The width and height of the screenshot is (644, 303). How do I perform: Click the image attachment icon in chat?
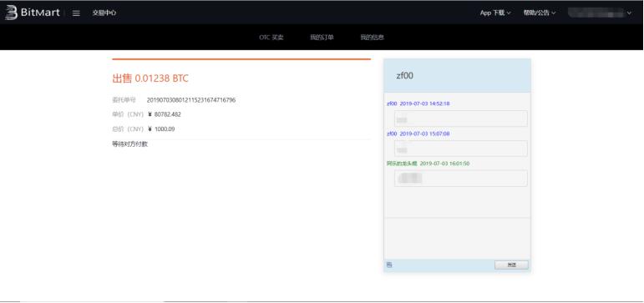click(389, 265)
